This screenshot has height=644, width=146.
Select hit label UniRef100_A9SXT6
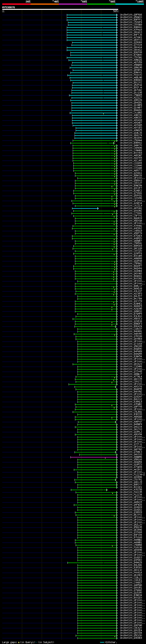[x=131, y=387]
